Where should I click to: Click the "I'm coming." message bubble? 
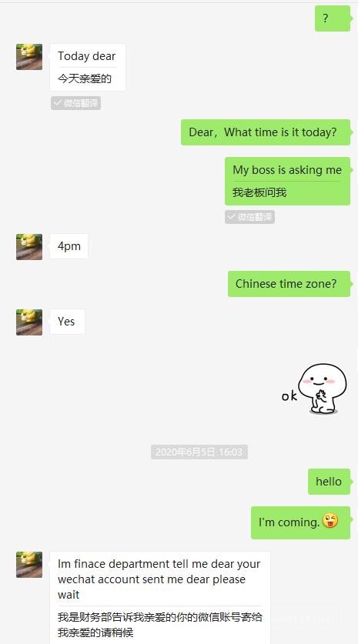click(300, 522)
